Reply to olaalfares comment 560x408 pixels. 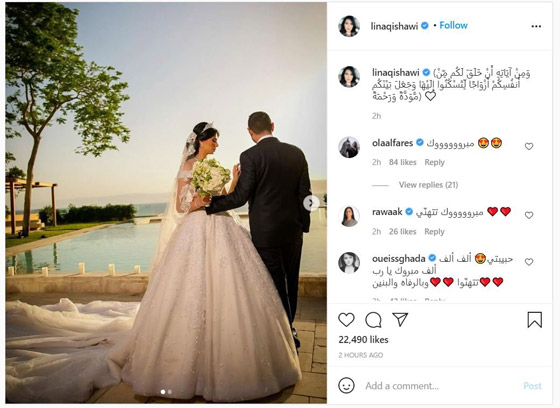[x=434, y=162]
